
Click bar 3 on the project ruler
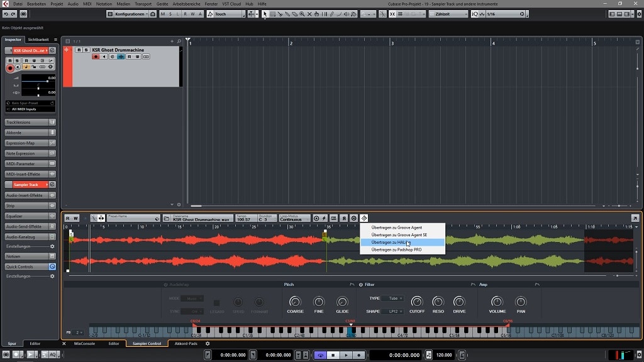[x=392, y=43]
